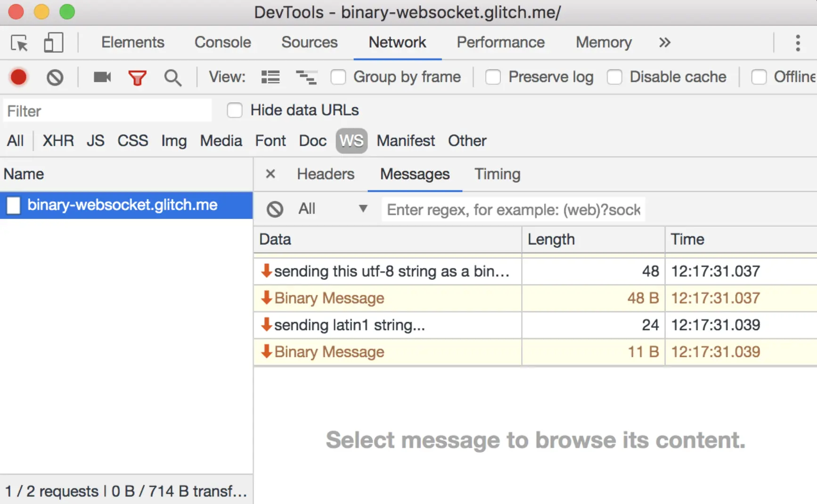Screen dimensions: 817x504
Task: Stop recording network log
Action: (x=19, y=77)
